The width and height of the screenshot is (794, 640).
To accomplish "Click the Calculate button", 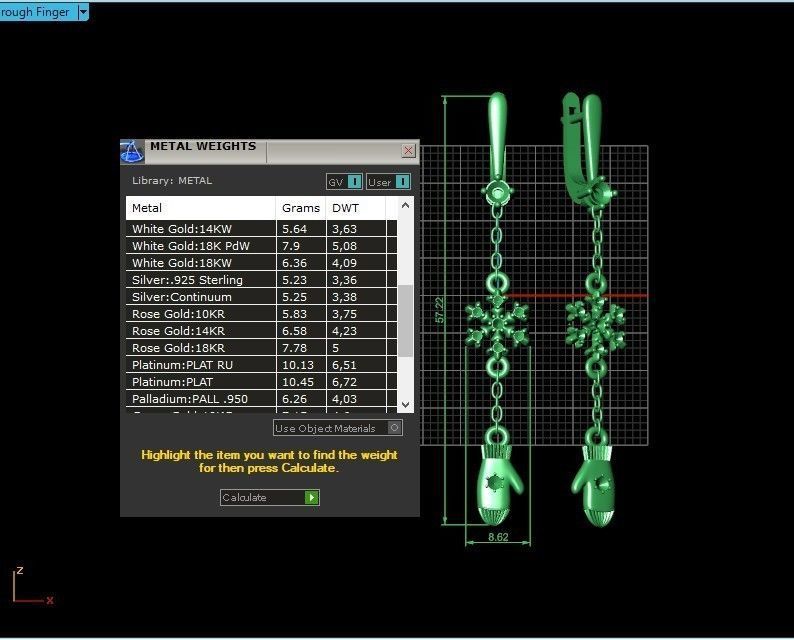I will pos(269,498).
